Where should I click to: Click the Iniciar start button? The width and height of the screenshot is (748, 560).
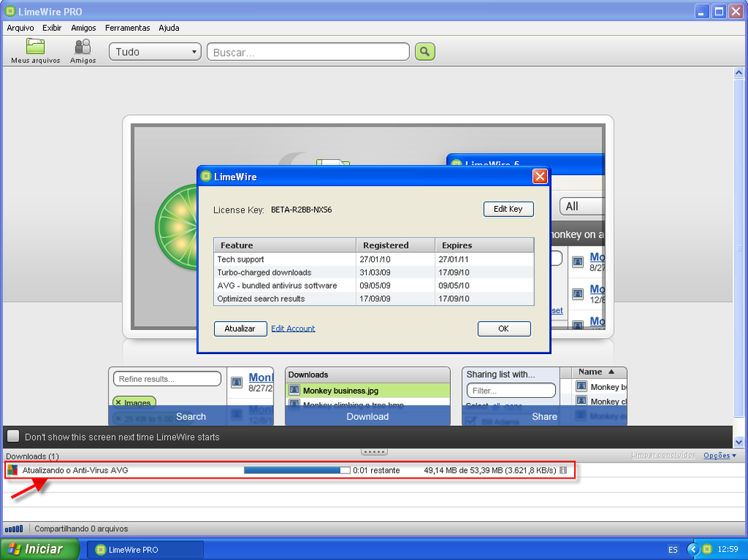click(40, 549)
